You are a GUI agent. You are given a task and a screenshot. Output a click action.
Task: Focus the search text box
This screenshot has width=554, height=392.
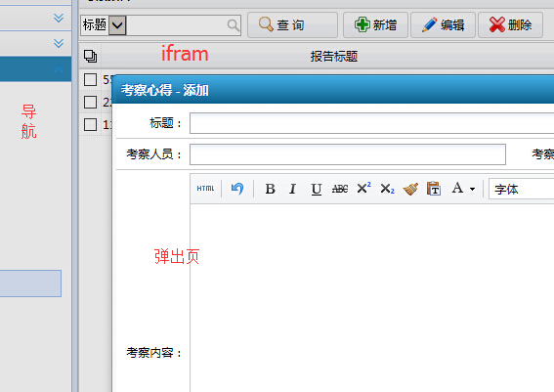pyautogui.click(x=176, y=25)
